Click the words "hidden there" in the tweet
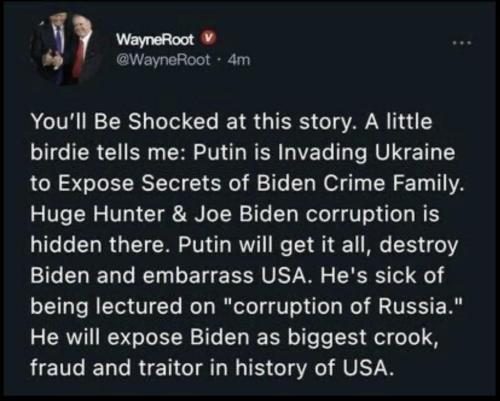This screenshot has width=500, height=401. (102, 245)
